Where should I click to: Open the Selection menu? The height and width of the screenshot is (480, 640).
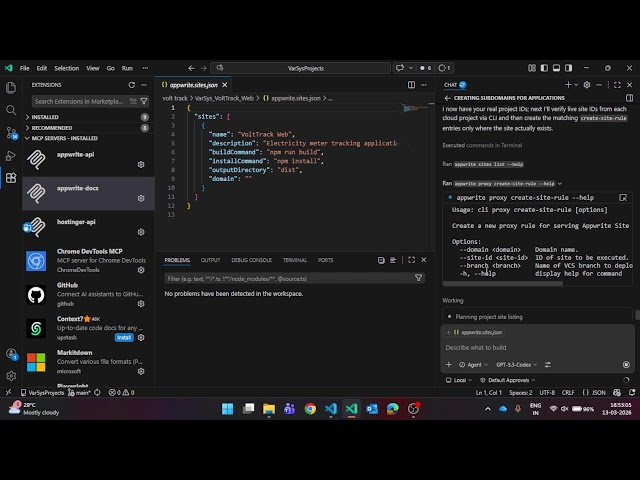[67, 68]
